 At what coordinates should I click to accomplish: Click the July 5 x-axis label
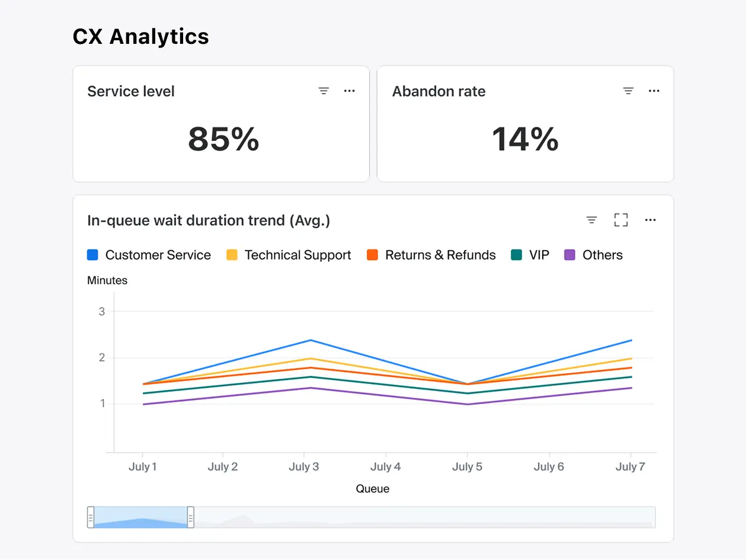pos(467,467)
